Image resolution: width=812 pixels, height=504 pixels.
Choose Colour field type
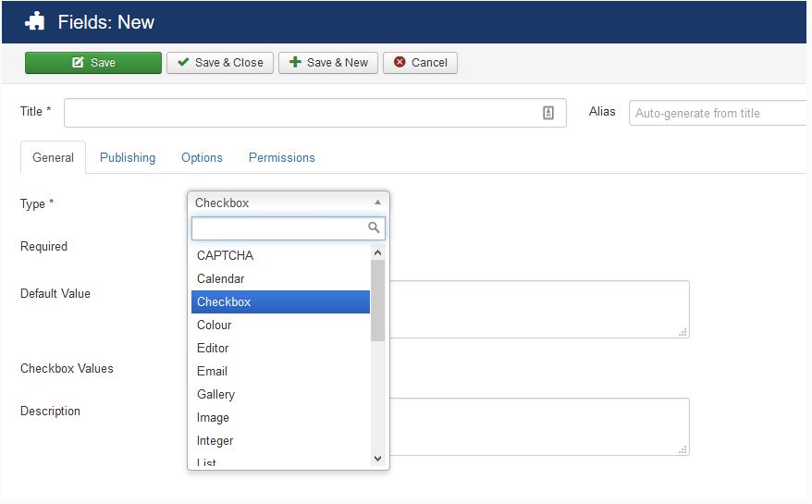click(280, 325)
